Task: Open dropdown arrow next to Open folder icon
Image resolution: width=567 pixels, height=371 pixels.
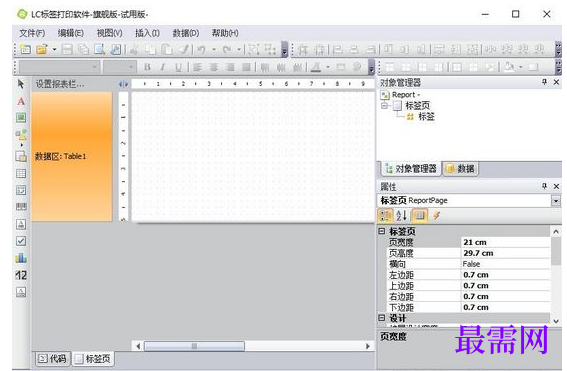Action: click(x=55, y=49)
